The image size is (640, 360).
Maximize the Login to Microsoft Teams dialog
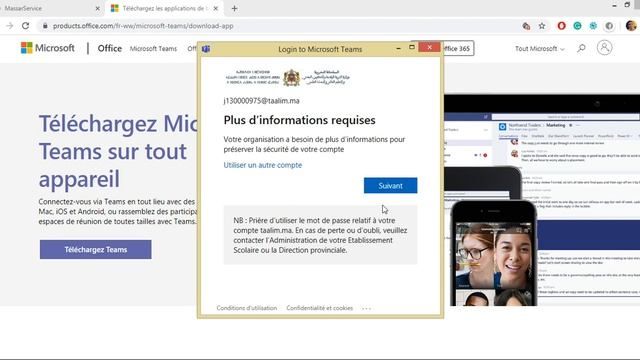coord(411,47)
